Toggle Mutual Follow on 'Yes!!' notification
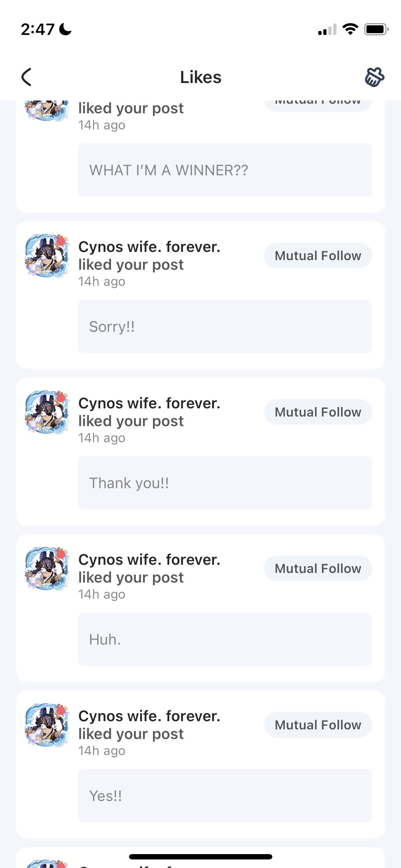Viewport: 401px width, 868px height. click(x=318, y=725)
